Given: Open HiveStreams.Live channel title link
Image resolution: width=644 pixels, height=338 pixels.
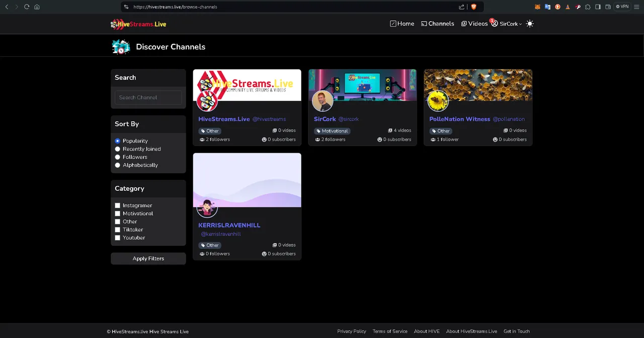Looking at the screenshot, I should pos(224,119).
